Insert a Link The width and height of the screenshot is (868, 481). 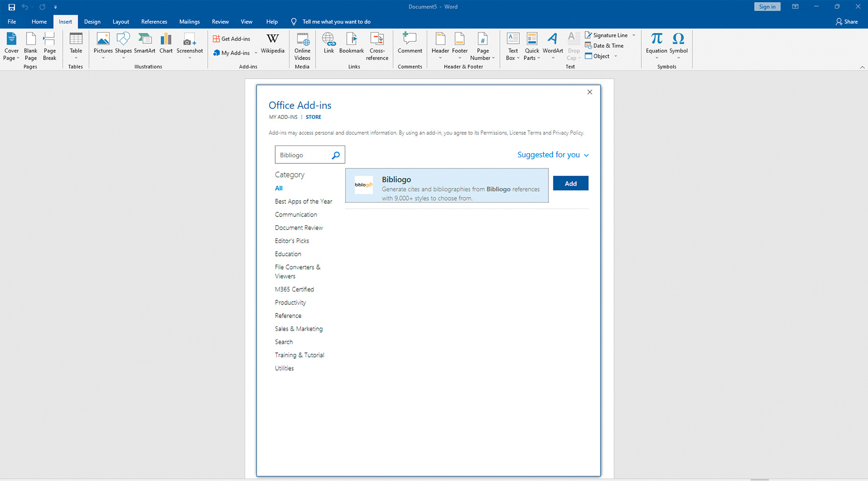329,43
